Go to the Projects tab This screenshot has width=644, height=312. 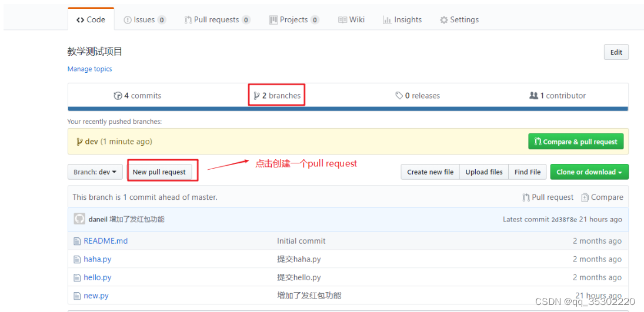[294, 19]
